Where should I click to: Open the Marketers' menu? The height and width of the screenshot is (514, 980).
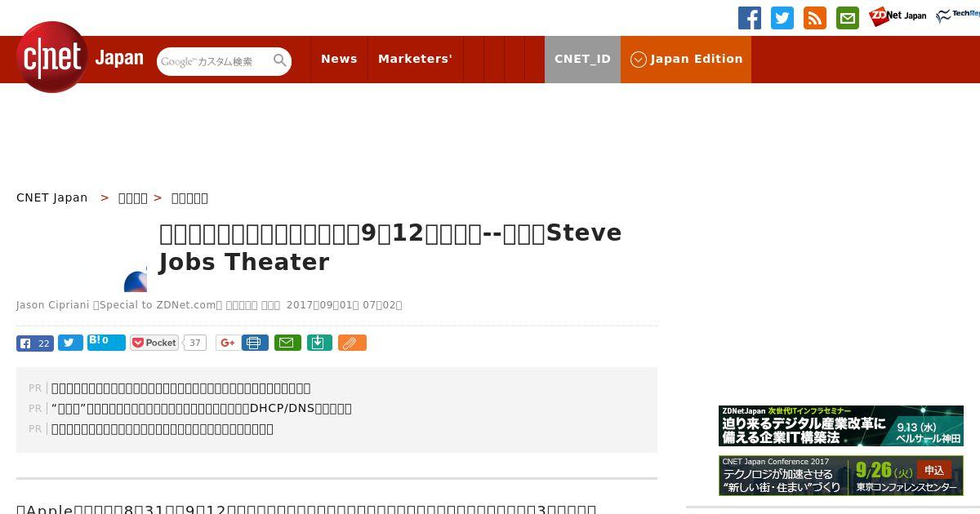coord(415,59)
